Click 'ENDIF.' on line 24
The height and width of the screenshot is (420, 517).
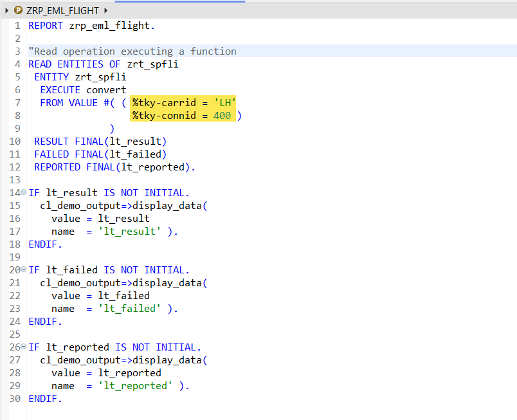click(x=46, y=321)
